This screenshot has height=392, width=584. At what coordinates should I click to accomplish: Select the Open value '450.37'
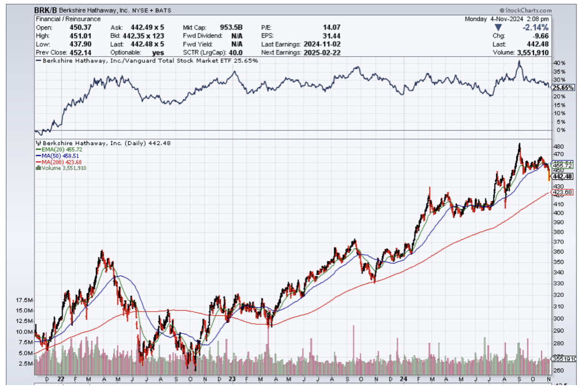click(81, 28)
